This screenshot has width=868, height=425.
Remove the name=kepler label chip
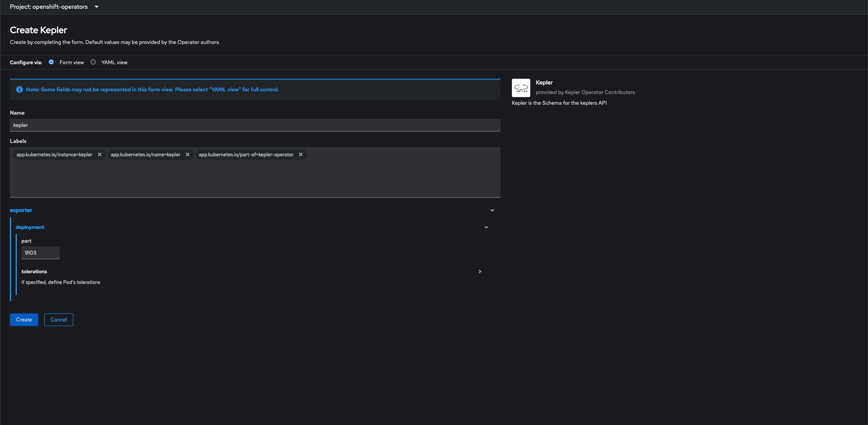click(x=188, y=154)
